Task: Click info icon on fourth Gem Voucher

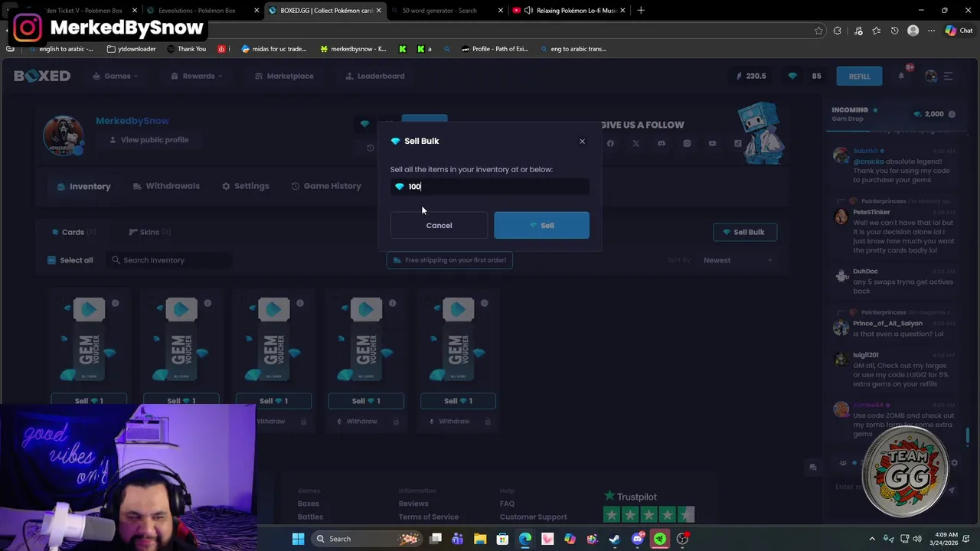Action: [x=392, y=303]
